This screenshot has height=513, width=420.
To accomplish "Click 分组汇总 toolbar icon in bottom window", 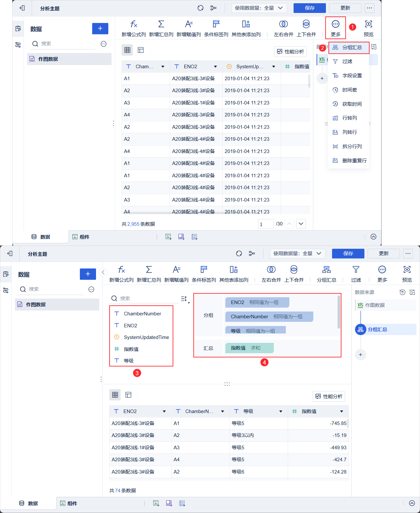I will (326, 269).
